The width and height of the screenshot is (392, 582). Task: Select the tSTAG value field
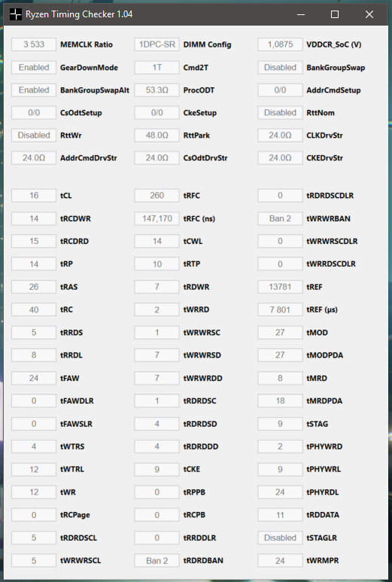tap(280, 424)
